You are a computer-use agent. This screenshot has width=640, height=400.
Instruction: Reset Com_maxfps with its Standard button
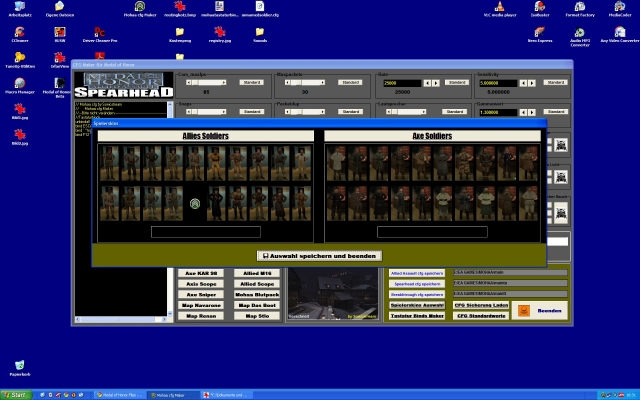pyautogui.click(x=251, y=82)
